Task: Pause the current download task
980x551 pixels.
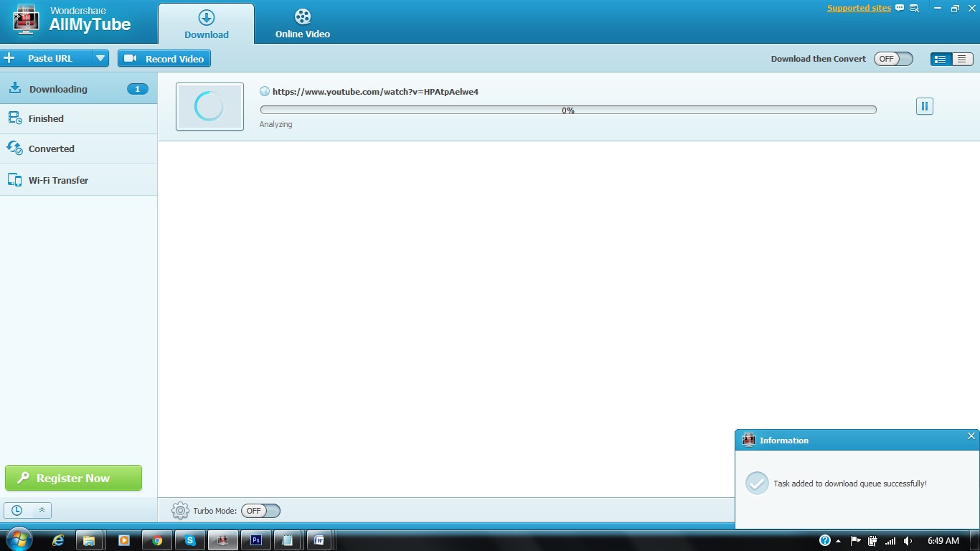Action: click(925, 106)
